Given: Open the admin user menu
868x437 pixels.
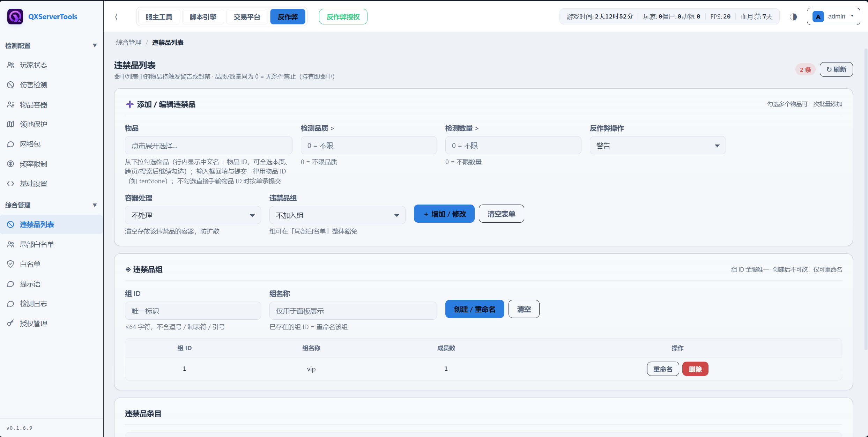Looking at the screenshot, I should pos(833,16).
